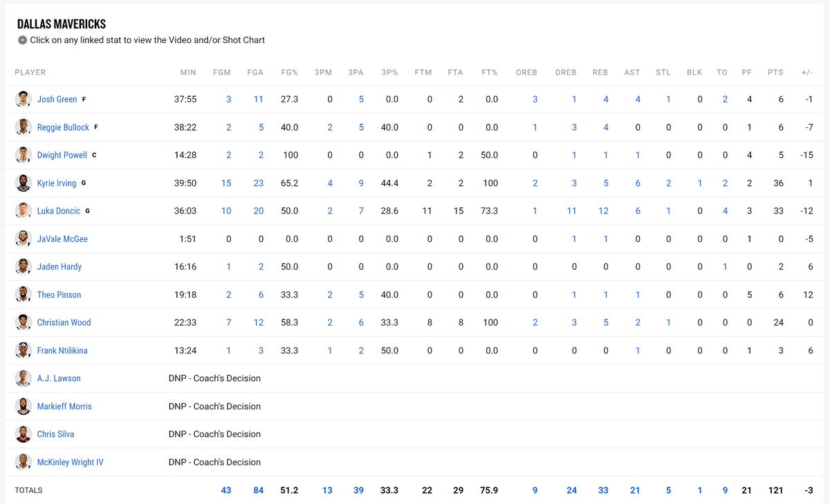
Task: Click A.J. Lawson's DNP - Coach's Decision text
Action: click(x=214, y=378)
